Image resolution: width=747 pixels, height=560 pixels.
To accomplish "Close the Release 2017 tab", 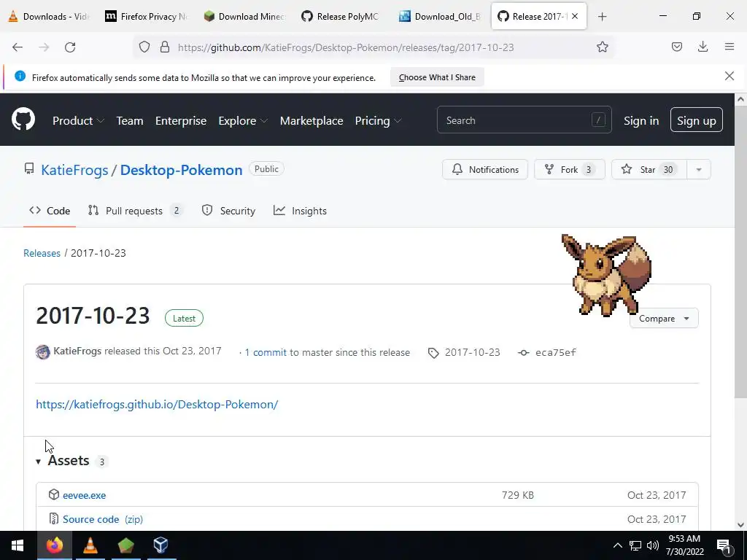I will (x=575, y=16).
